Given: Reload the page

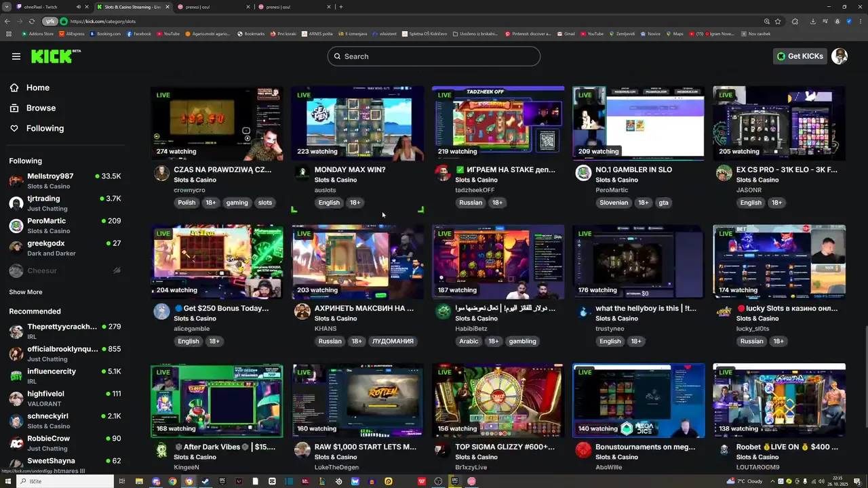Looking at the screenshot, I should 31,21.
